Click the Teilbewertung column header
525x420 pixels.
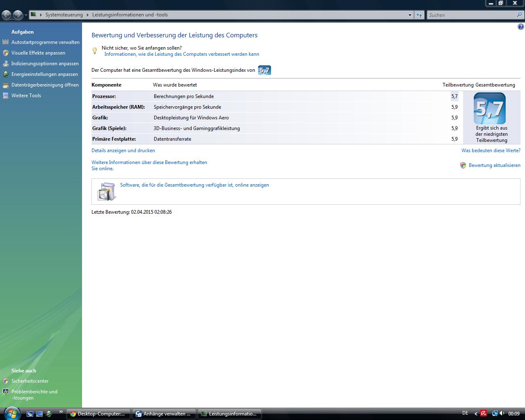(458, 85)
